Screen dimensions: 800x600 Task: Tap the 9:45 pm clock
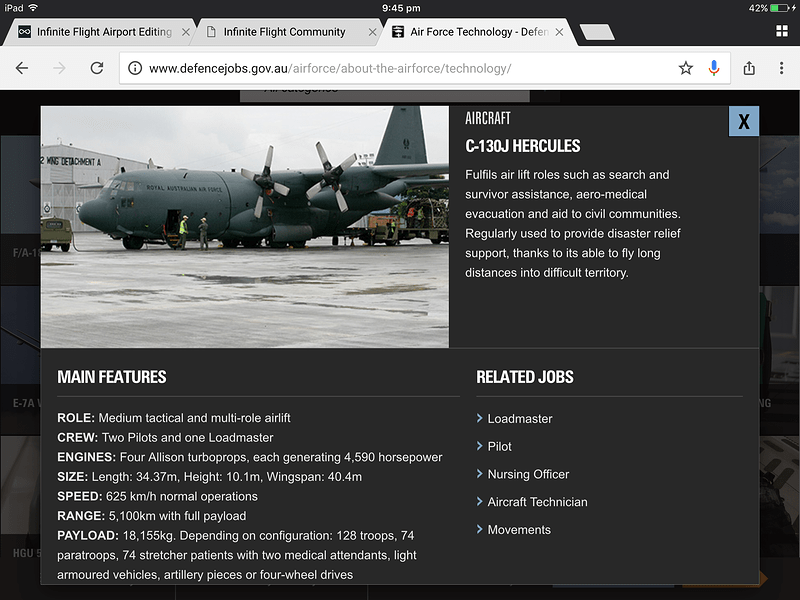(401, 8)
